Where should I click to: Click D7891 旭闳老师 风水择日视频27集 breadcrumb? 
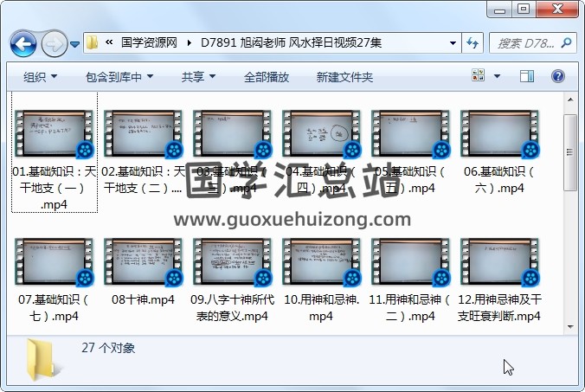291,42
